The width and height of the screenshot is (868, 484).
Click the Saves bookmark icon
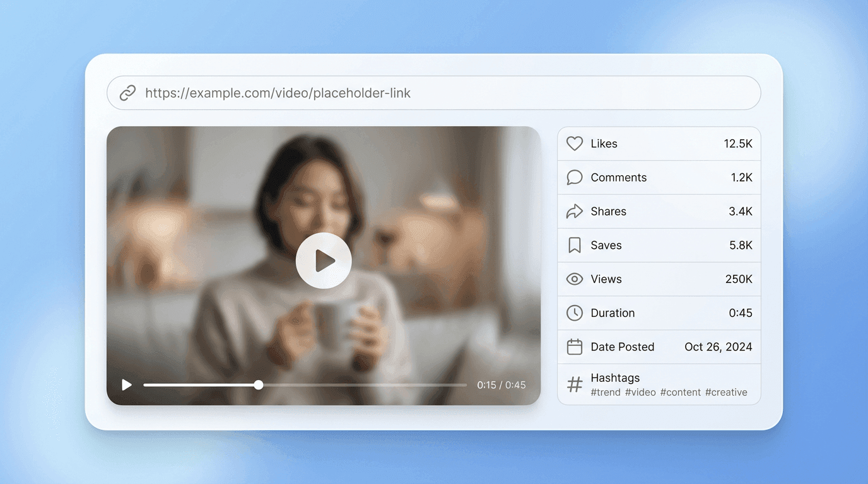tap(574, 245)
